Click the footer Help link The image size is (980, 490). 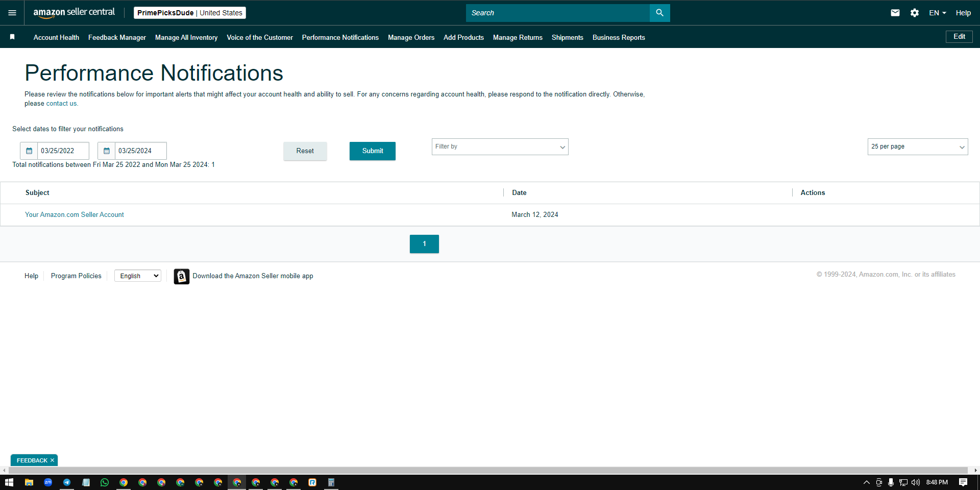point(31,276)
